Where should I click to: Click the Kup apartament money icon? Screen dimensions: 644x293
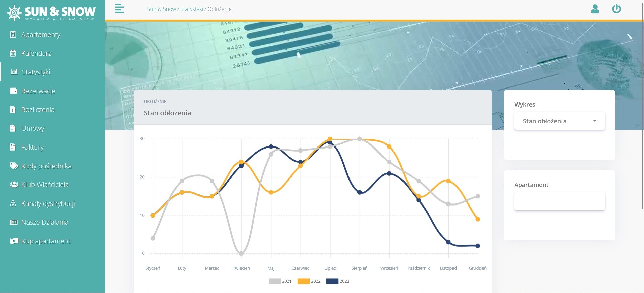14,241
